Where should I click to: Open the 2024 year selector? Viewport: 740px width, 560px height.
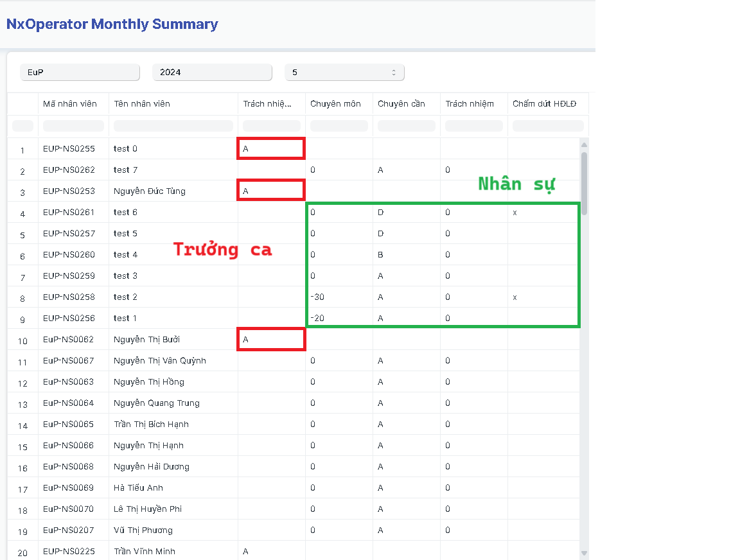[x=212, y=72]
